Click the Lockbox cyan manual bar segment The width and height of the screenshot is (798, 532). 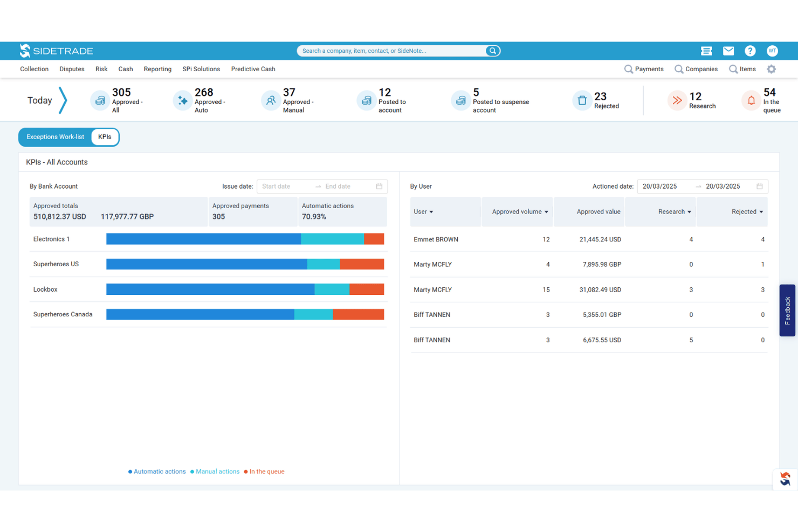pos(332,289)
